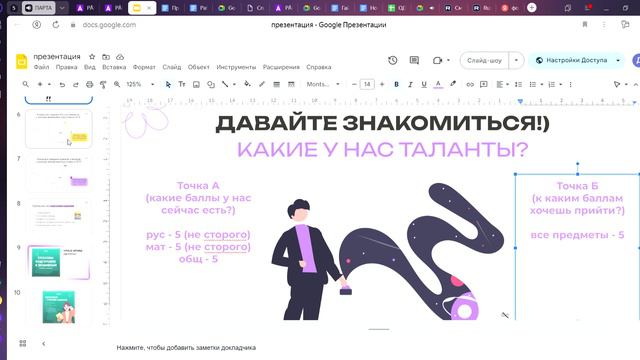The width and height of the screenshot is (640, 360).
Task: Click to add speaker notes
Action: (186, 348)
